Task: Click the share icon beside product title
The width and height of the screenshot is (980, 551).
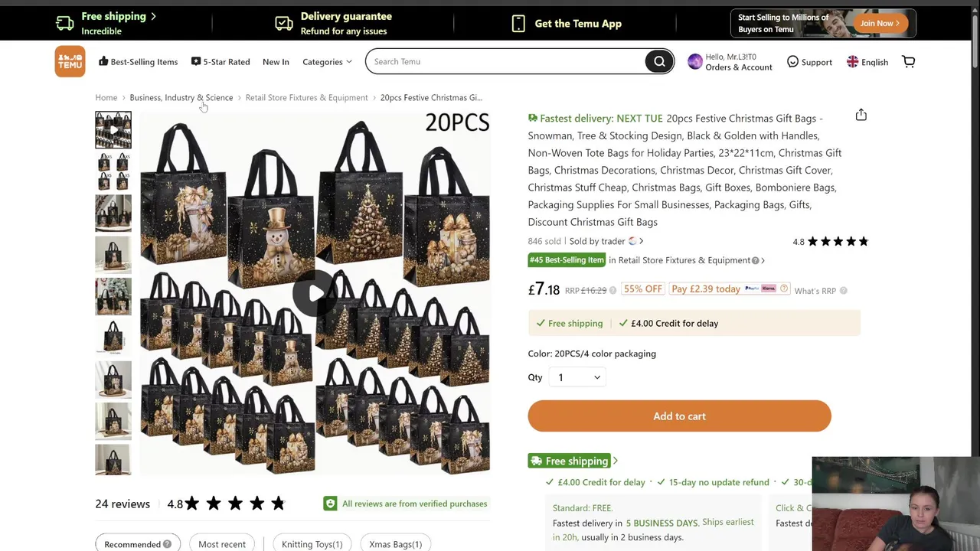Action: point(861,115)
